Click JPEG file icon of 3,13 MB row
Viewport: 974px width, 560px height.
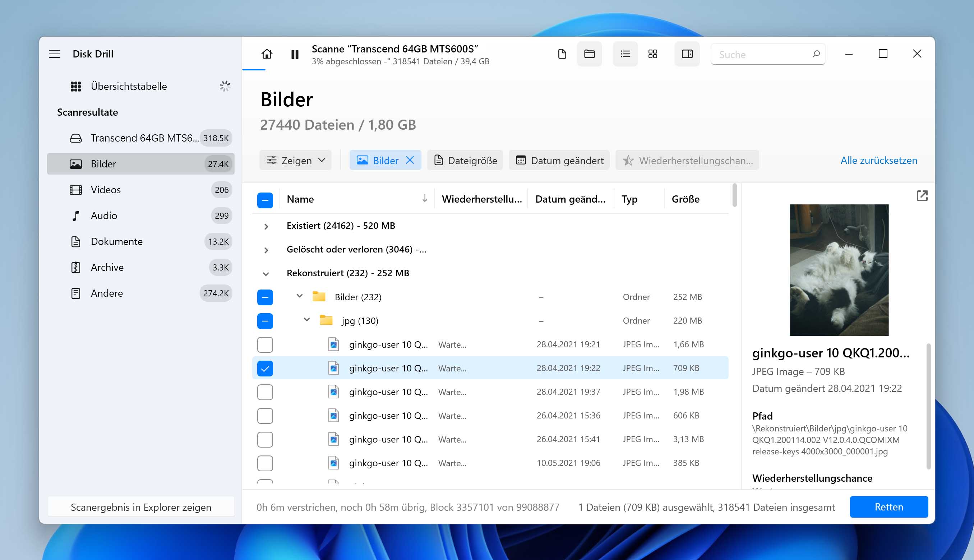click(x=333, y=439)
